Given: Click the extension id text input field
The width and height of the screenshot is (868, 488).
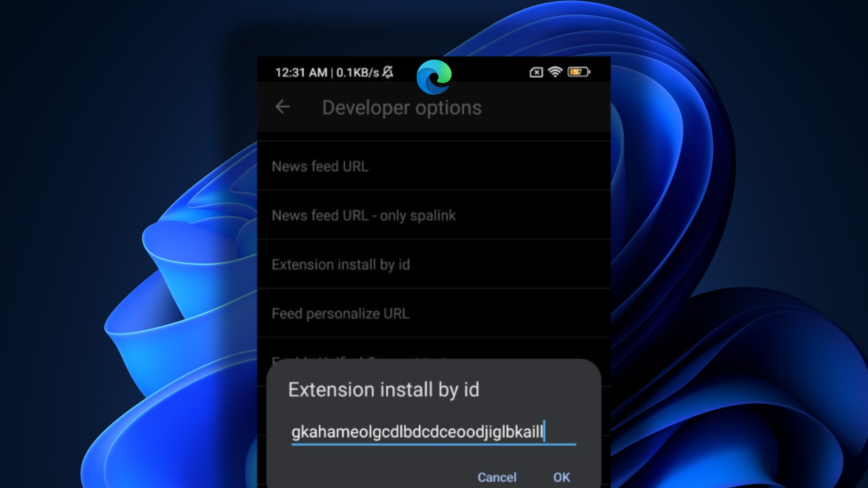Looking at the screenshot, I should (434, 432).
